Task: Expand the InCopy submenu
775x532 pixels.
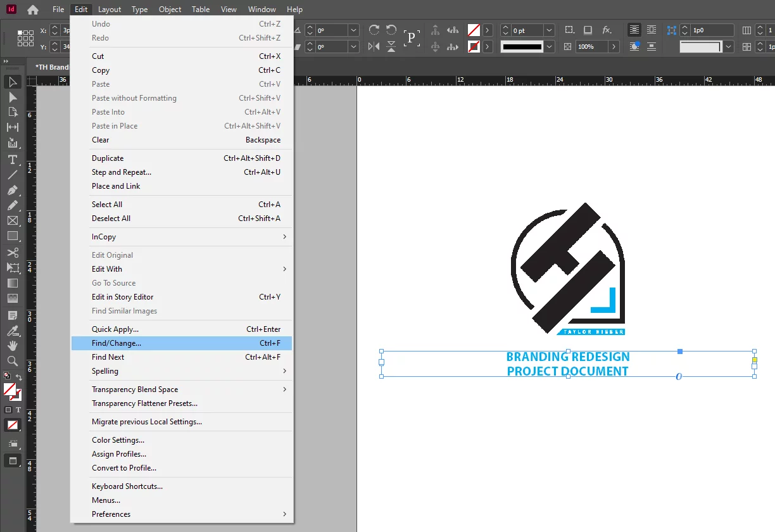Action: click(x=103, y=236)
